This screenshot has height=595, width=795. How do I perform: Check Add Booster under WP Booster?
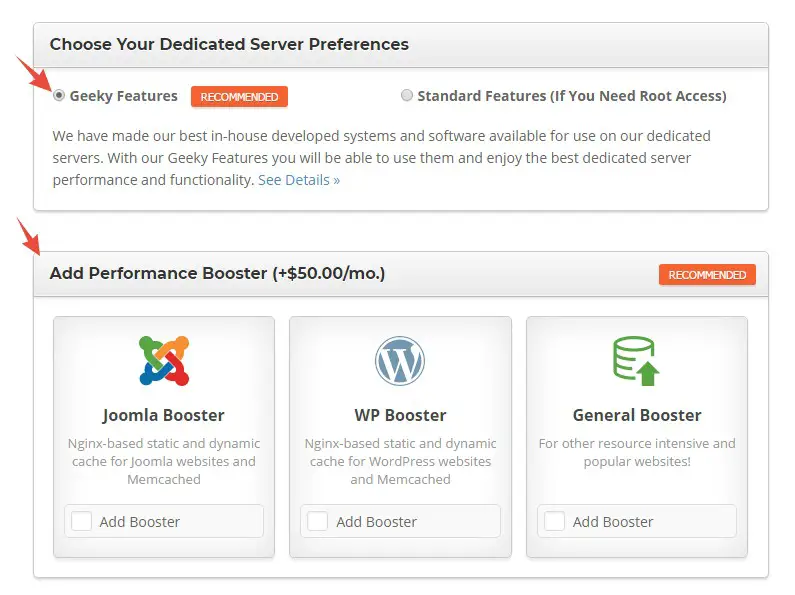(318, 521)
